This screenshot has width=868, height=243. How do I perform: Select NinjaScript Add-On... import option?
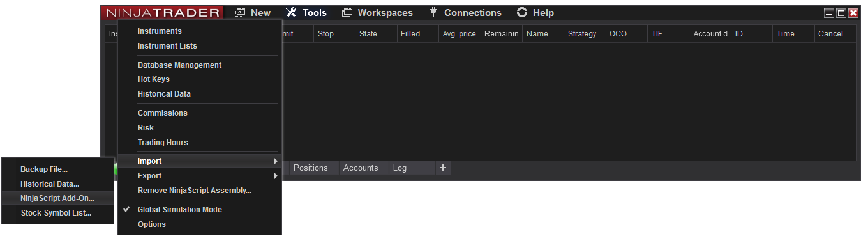[57, 198]
